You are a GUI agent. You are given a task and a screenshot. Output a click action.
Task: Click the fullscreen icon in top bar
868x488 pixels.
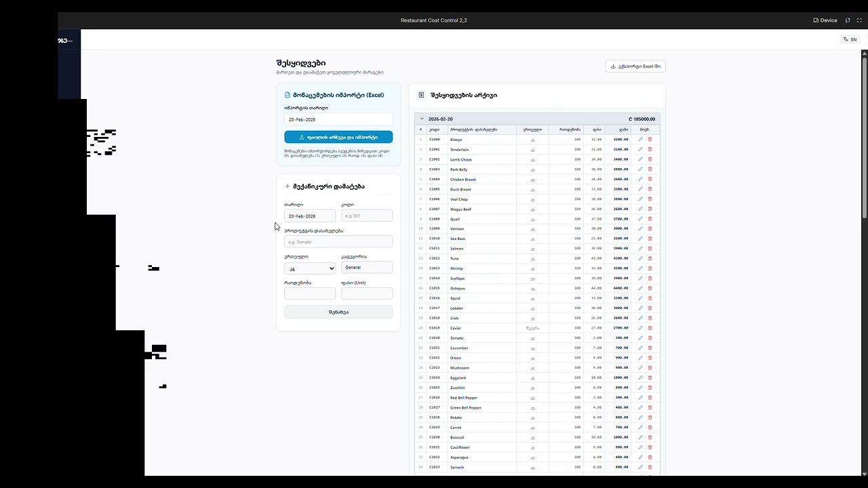tap(859, 20)
